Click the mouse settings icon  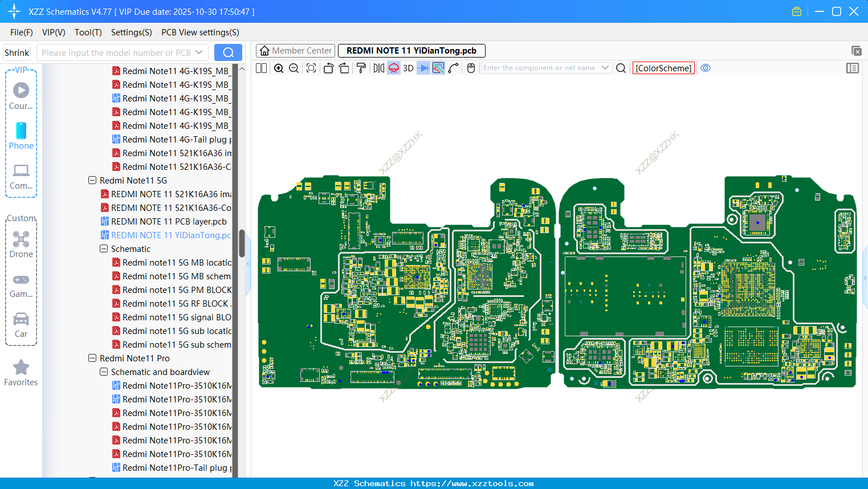(471, 68)
